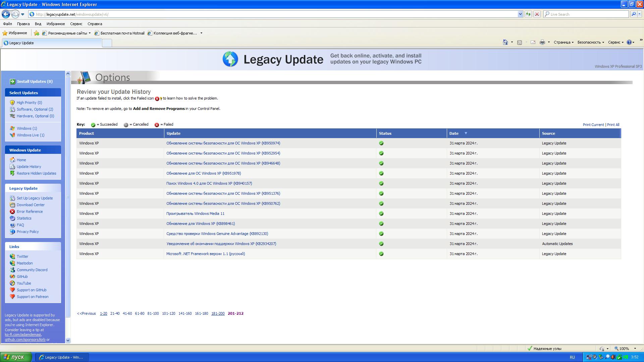The height and width of the screenshot is (362, 644).
Task: Open the zoom level 100% dropdown
Action: [x=635, y=349]
